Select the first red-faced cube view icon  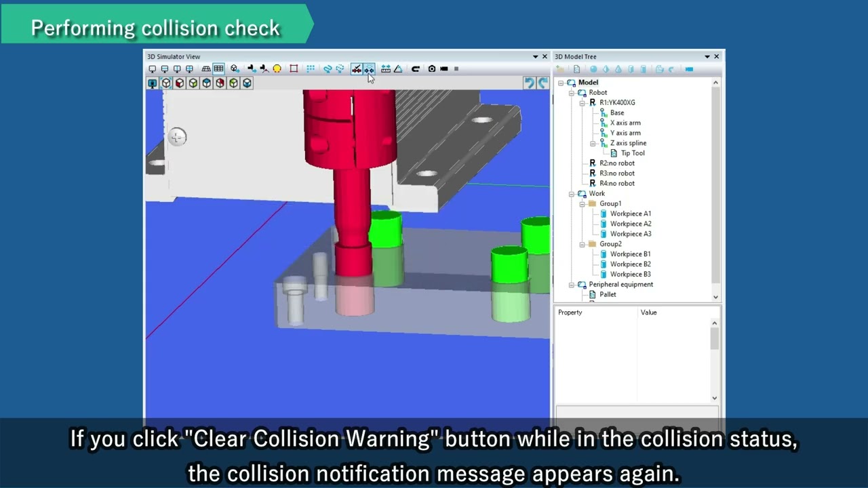click(x=180, y=83)
